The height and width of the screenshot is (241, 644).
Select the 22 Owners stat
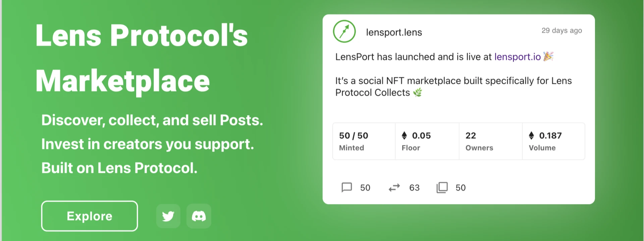[479, 141]
